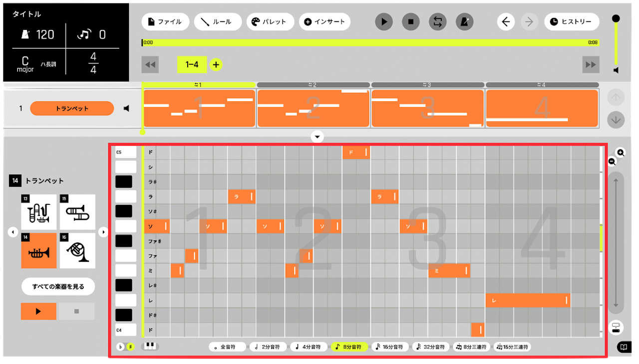Select the 4分音符 note length
This screenshot has height=364, width=639.
(308, 347)
